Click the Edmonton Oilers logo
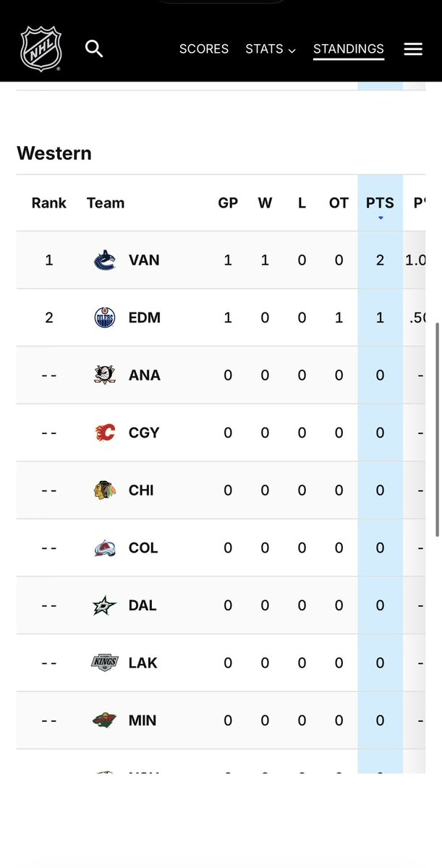This screenshot has height=868, width=442. [x=105, y=318]
